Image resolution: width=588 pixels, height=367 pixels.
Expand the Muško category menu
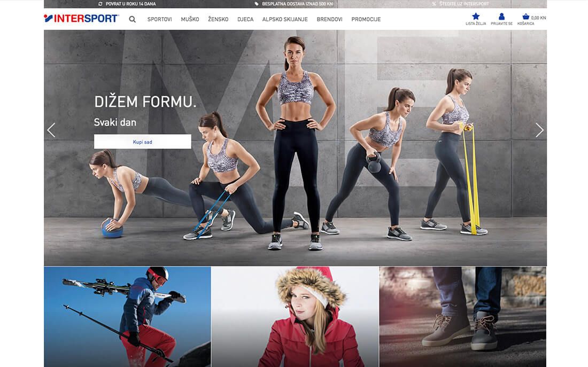click(190, 19)
